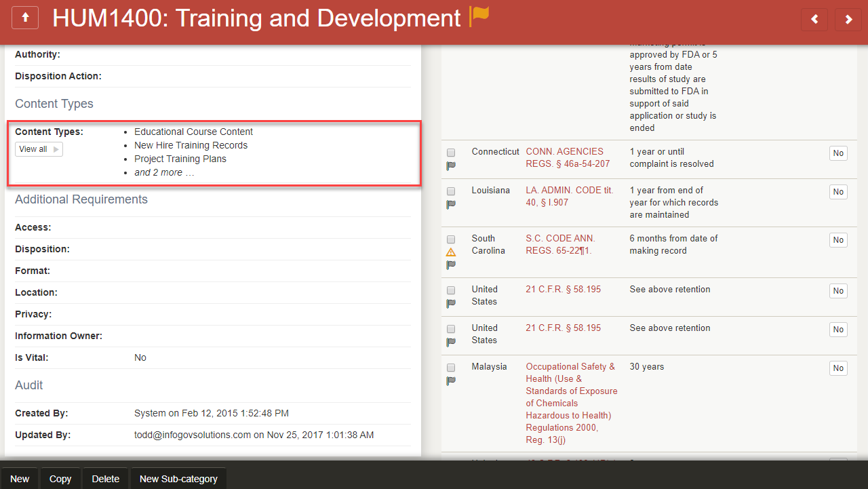The width and height of the screenshot is (868, 489).
Task: Go to next record with right arrow
Action: coord(848,20)
